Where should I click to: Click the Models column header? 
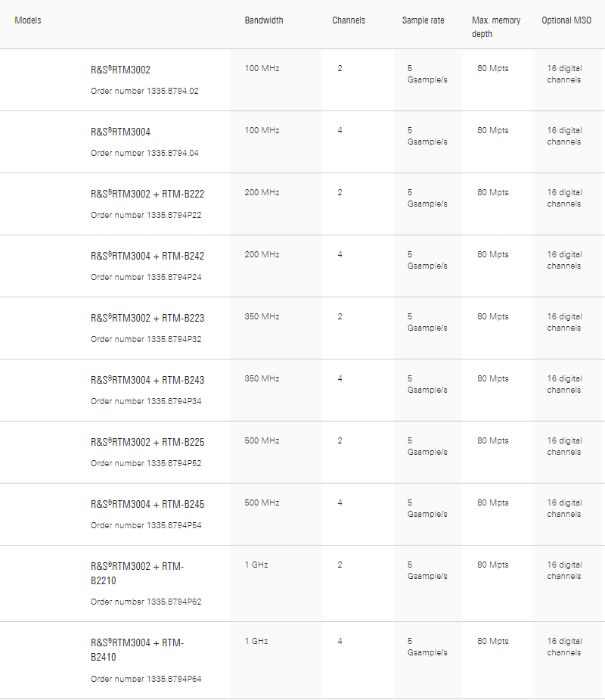pyautogui.click(x=28, y=20)
